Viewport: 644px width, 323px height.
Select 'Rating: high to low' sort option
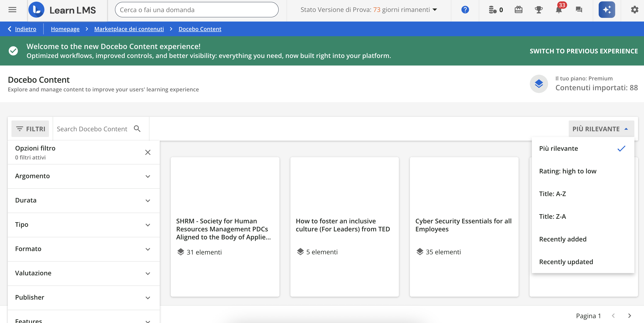pyautogui.click(x=568, y=171)
